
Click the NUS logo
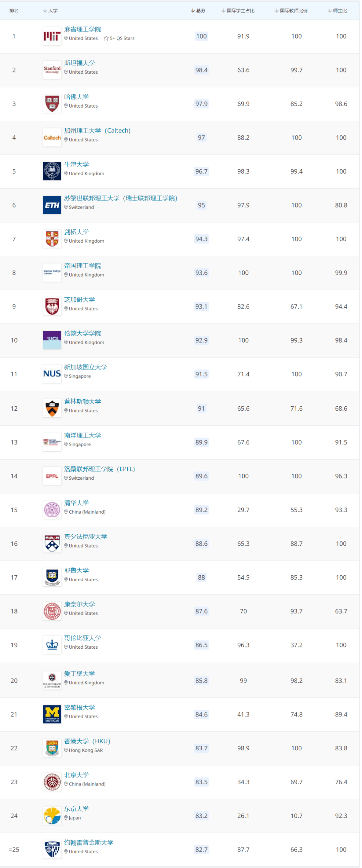pyautogui.click(x=52, y=374)
